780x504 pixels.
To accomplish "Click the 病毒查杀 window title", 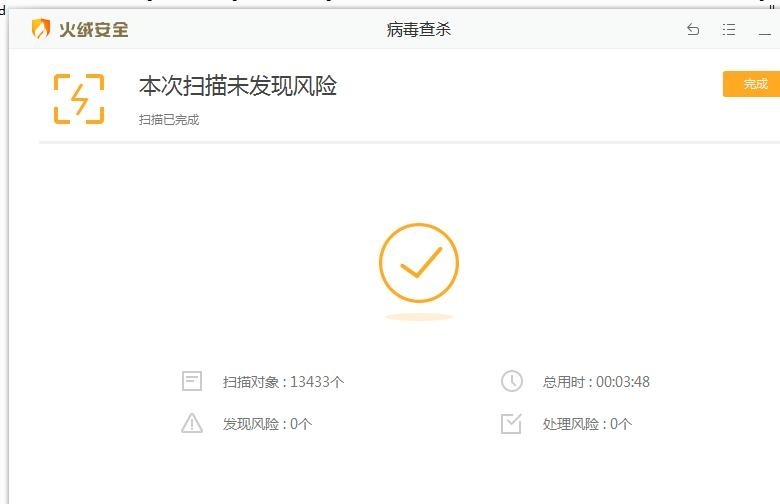I will 419,29.
